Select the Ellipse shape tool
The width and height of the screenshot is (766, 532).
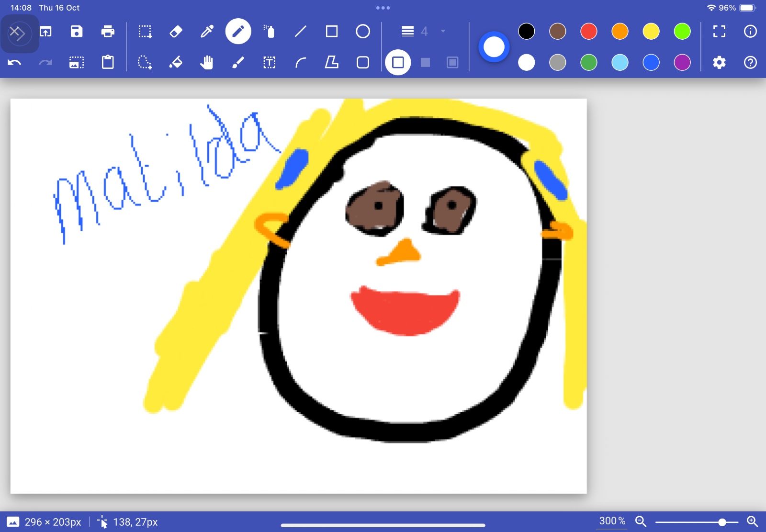(363, 32)
